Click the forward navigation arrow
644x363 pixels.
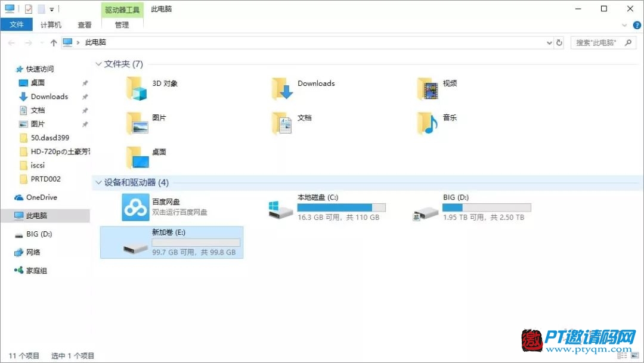click(28, 43)
